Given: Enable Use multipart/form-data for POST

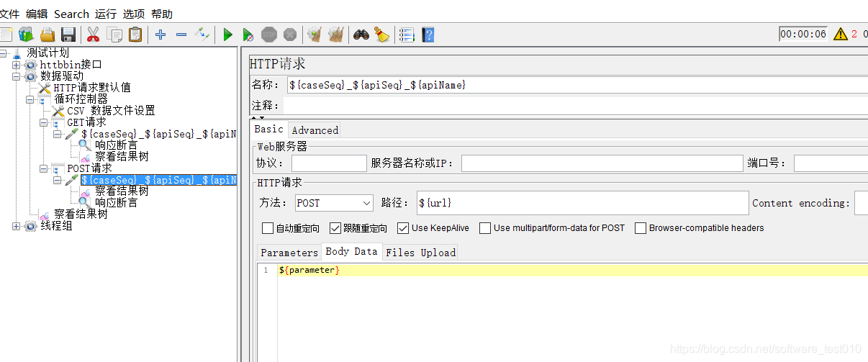Looking at the screenshot, I should 485,228.
